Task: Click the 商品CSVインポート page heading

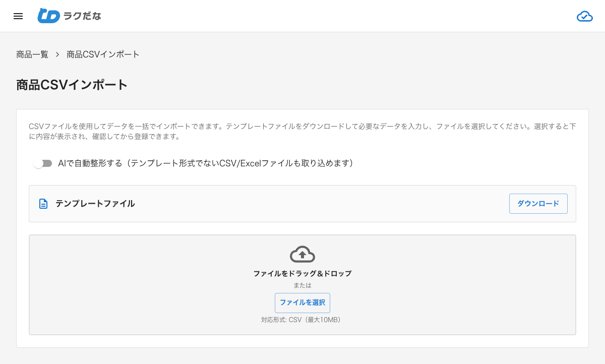Action: pos(72,85)
